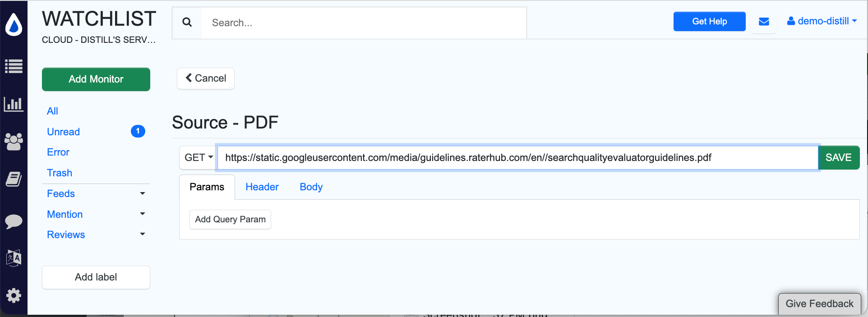The image size is (868, 317).
Task: Click the Distill droplet logo icon
Action: pyautogui.click(x=14, y=25)
